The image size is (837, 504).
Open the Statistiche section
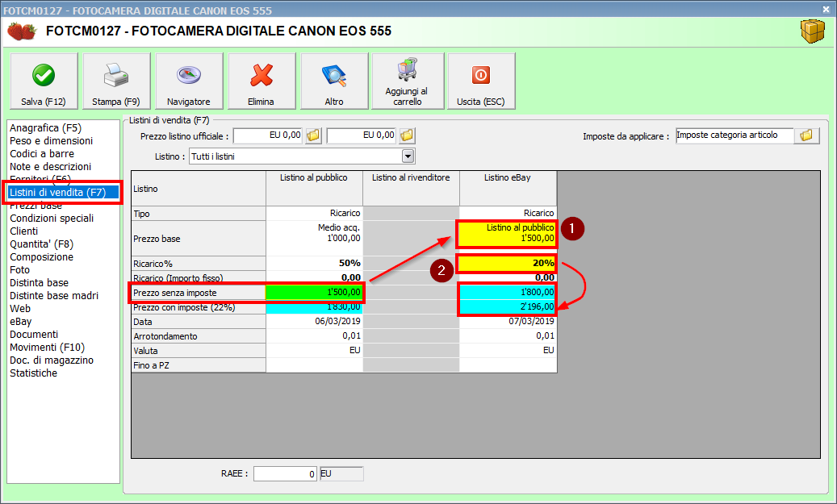[x=33, y=373]
